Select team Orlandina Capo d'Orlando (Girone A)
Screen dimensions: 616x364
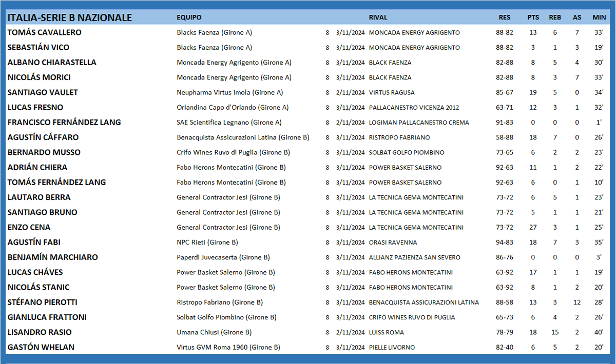[233, 107]
